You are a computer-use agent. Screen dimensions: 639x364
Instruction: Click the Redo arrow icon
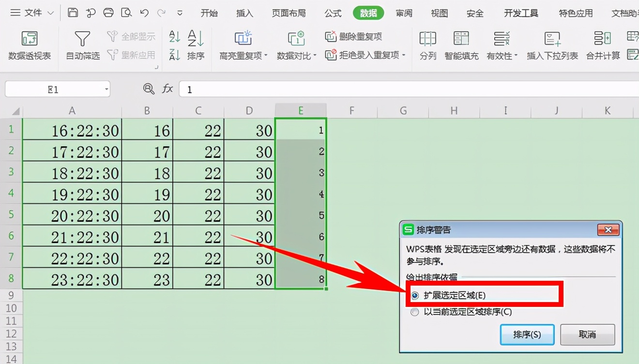click(162, 13)
